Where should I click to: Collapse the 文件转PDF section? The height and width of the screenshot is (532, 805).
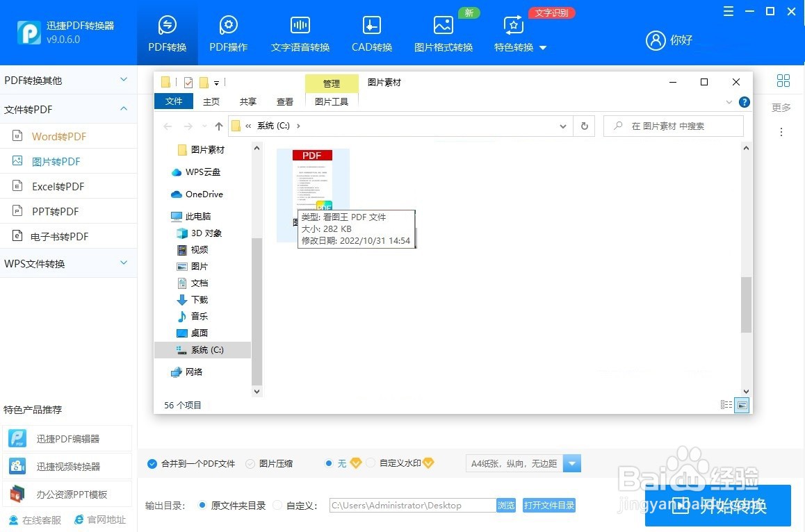click(x=68, y=109)
